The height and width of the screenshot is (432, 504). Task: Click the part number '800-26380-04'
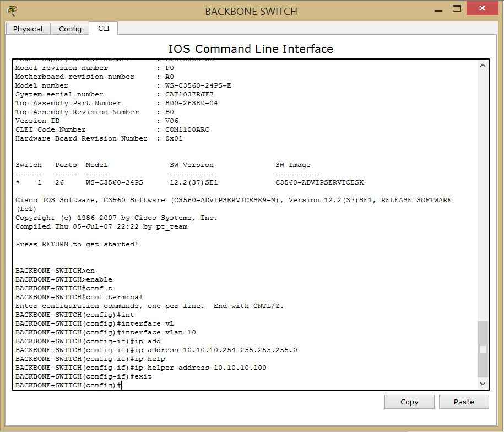coord(192,103)
